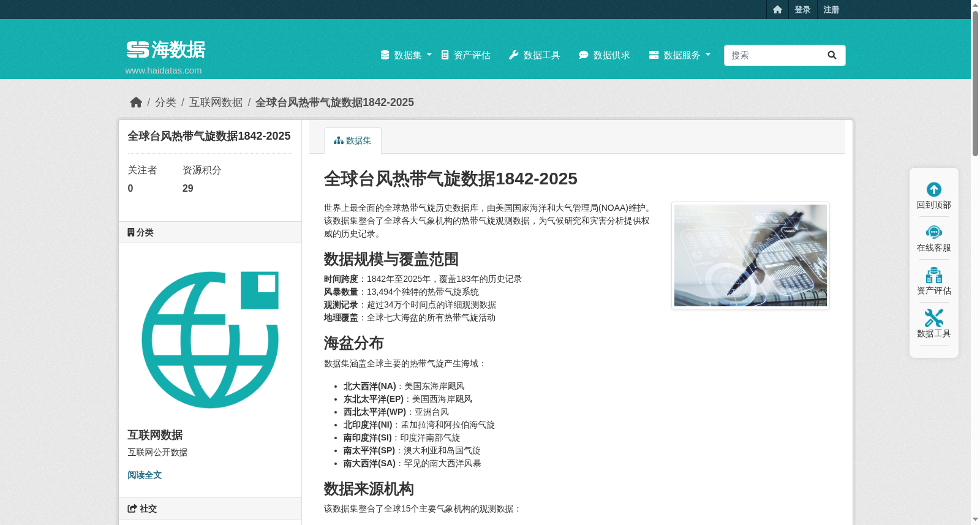Click the globe category icon for 互联网数据

tap(210, 339)
